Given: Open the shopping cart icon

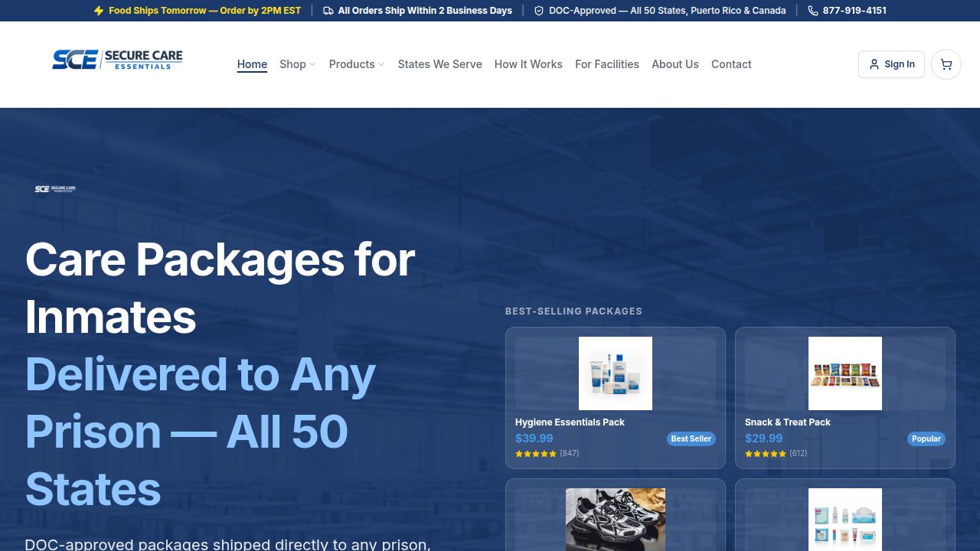Looking at the screenshot, I should [x=946, y=64].
